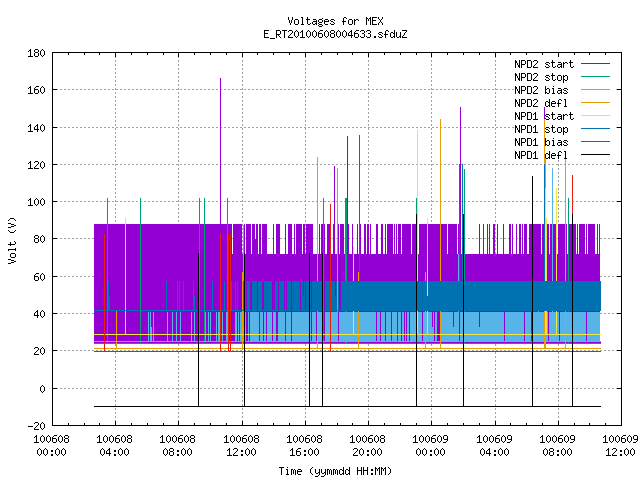Viewport: 640px width, 480px height.
Task: Click the y-axis tick value 80
Action: click(x=39, y=239)
